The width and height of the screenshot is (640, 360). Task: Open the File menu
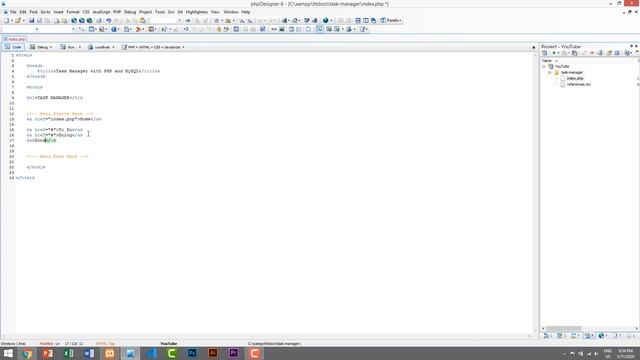[13, 12]
